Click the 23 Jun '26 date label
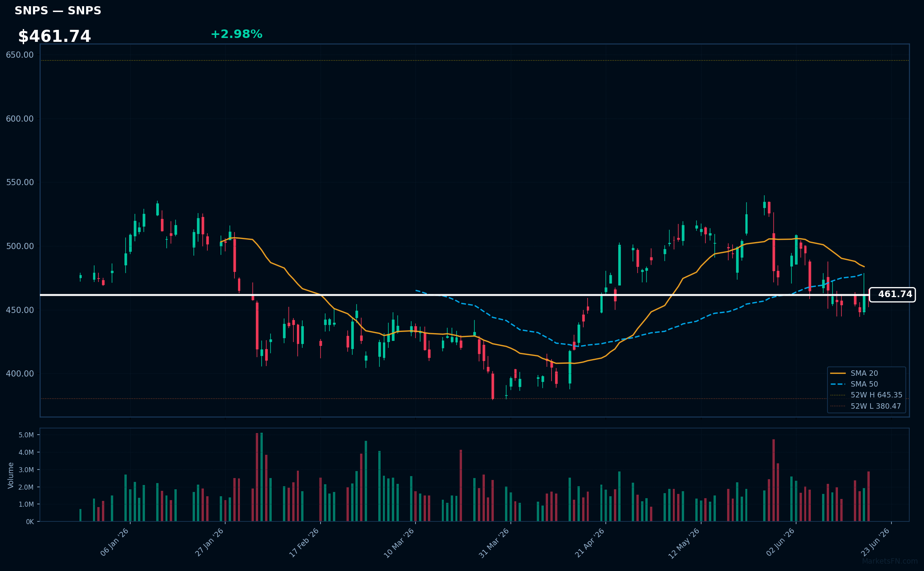Screen dimensions: 924x571 point(876,542)
